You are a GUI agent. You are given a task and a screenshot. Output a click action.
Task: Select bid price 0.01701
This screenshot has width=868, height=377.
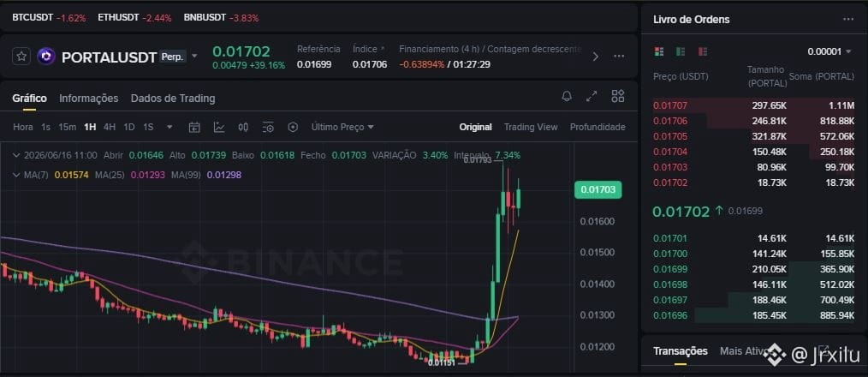(669, 238)
